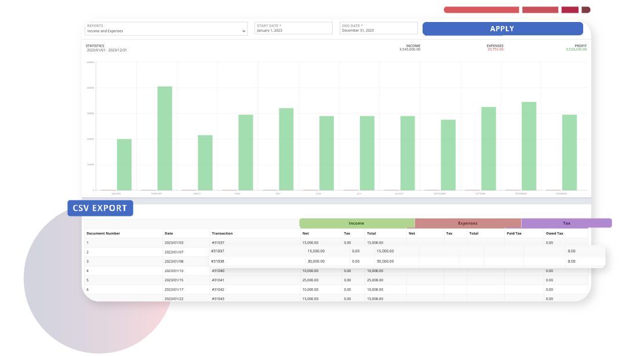Click the Paid Tax column header
This screenshot has width=644, height=356.
pos(515,233)
